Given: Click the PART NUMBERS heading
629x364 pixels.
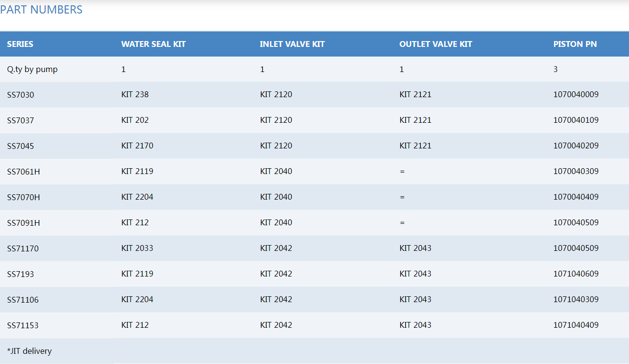Looking at the screenshot, I should [41, 10].
